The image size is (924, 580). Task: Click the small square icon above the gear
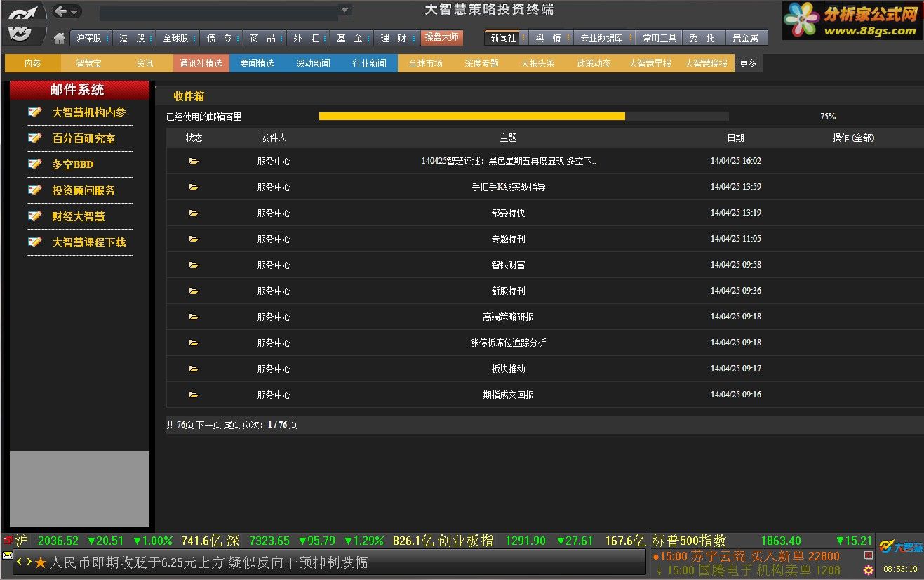click(x=869, y=555)
